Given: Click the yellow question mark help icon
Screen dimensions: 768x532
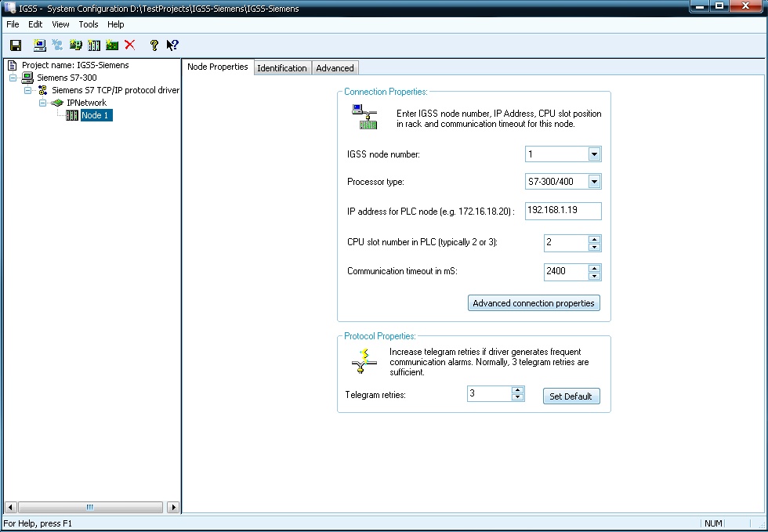Looking at the screenshot, I should (154, 45).
